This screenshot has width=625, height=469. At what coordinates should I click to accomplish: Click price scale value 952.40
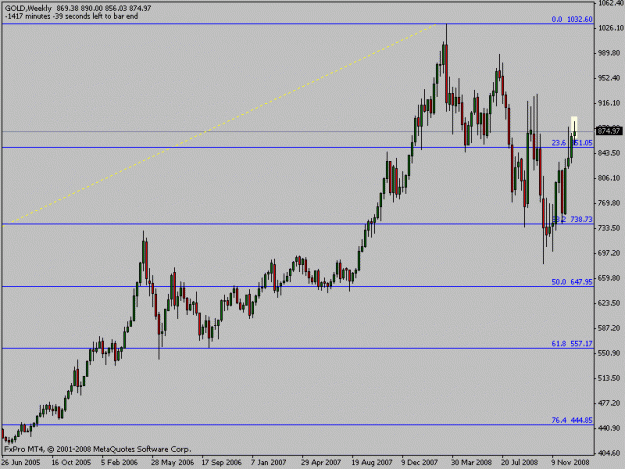pyautogui.click(x=611, y=78)
